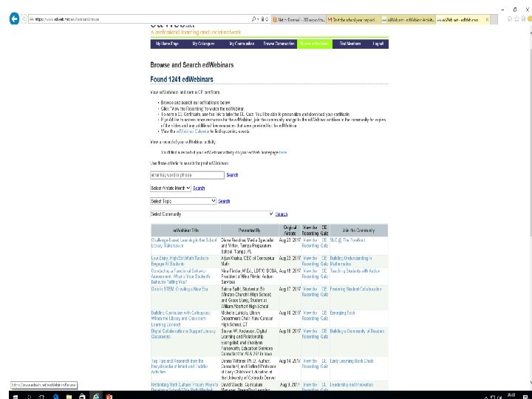Join Leadership and Innovation community
The height and width of the screenshot is (399, 532).
(x=352, y=385)
